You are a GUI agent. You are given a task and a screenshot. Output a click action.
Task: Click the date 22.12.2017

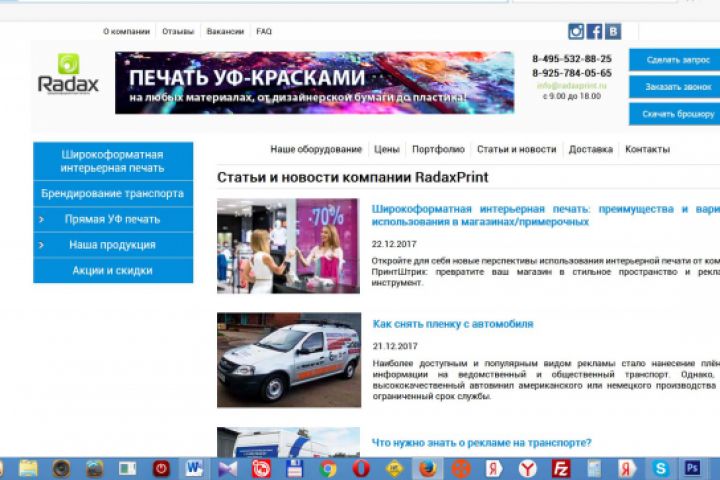[x=394, y=244]
